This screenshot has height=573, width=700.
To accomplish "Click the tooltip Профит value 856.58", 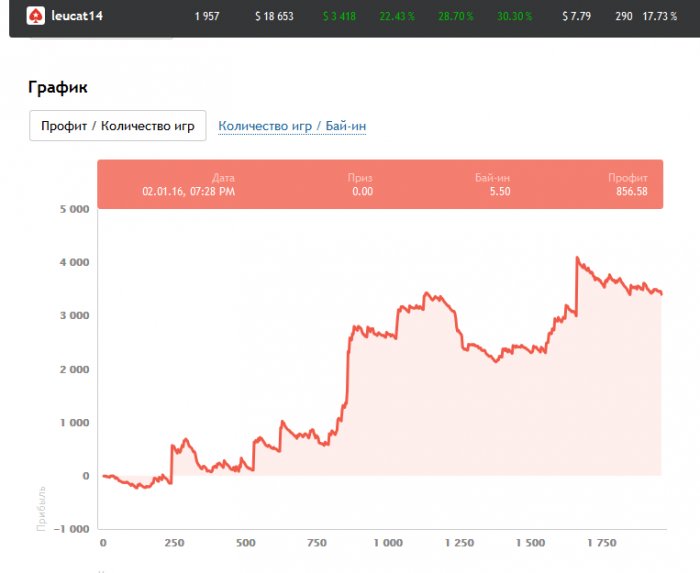I will tap(632, 191).
